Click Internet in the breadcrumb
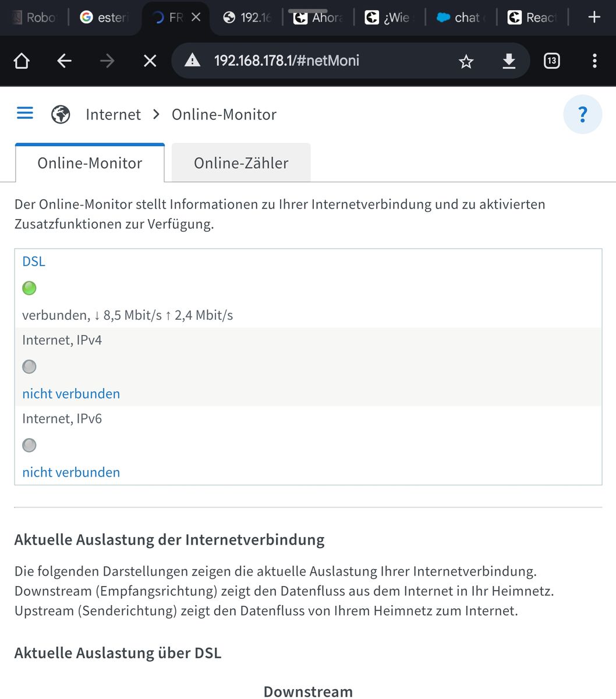Image resolution: width=616 pixels, height=699 pixels. 113,115
